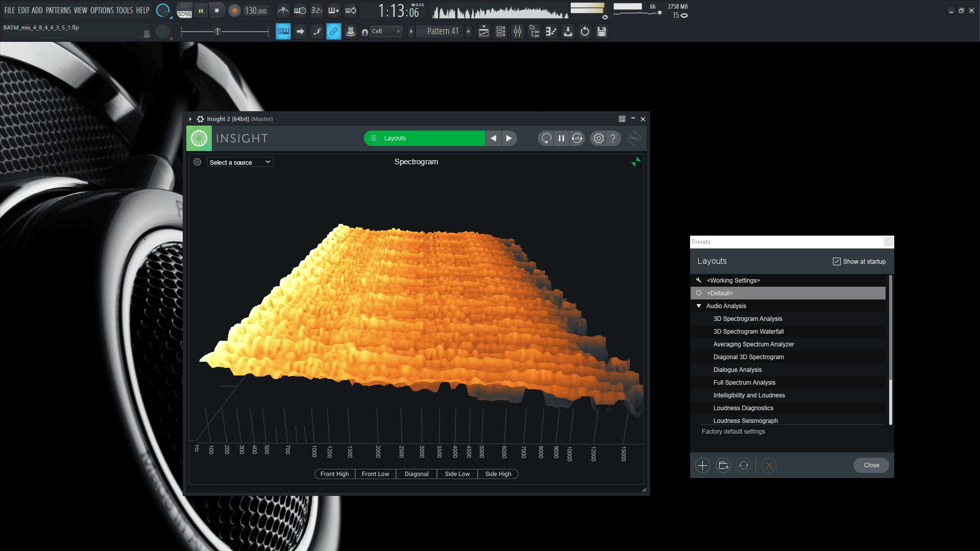Viewport: 980px width, 551px height.
Task: Add new pattern with plus button
Action: 468,32
